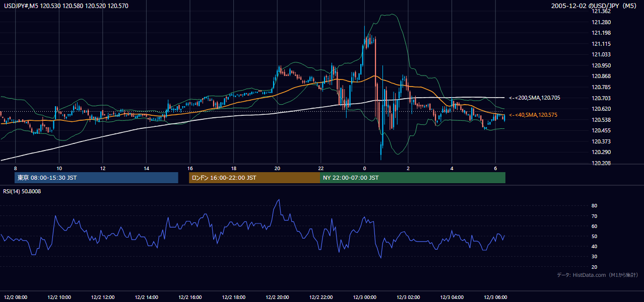644x302 pixels.
Task: Click the 12/3 02:00 time axis label
Action: [408, 297]
